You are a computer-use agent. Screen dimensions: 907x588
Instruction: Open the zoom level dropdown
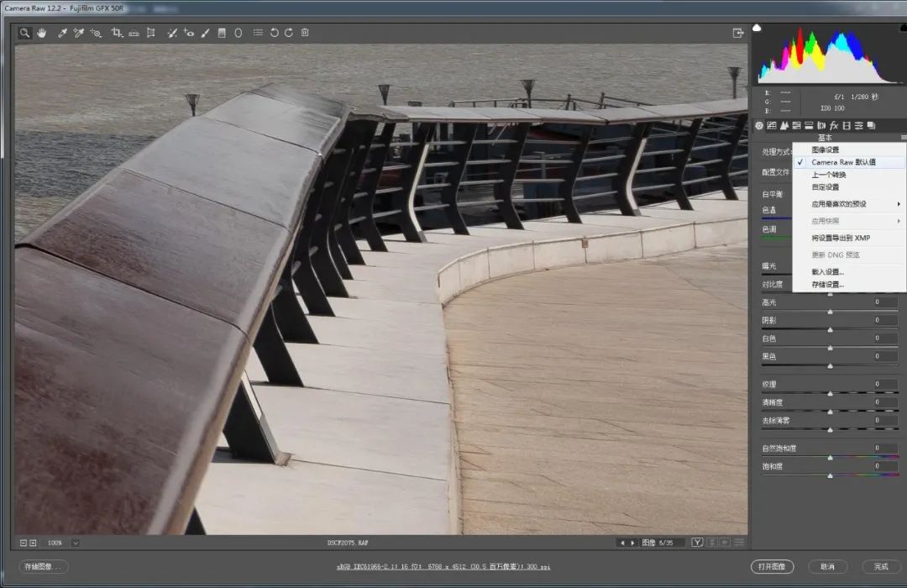[x=76, y=543]
